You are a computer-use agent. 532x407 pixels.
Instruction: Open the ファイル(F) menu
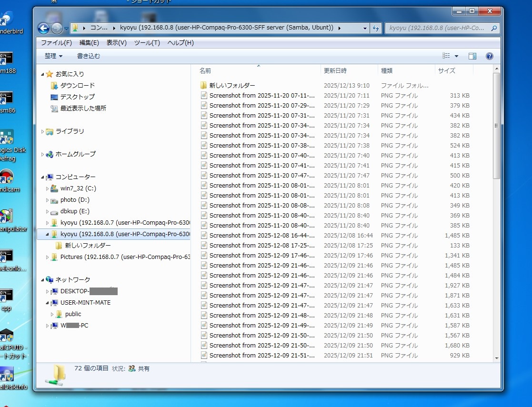56,43
